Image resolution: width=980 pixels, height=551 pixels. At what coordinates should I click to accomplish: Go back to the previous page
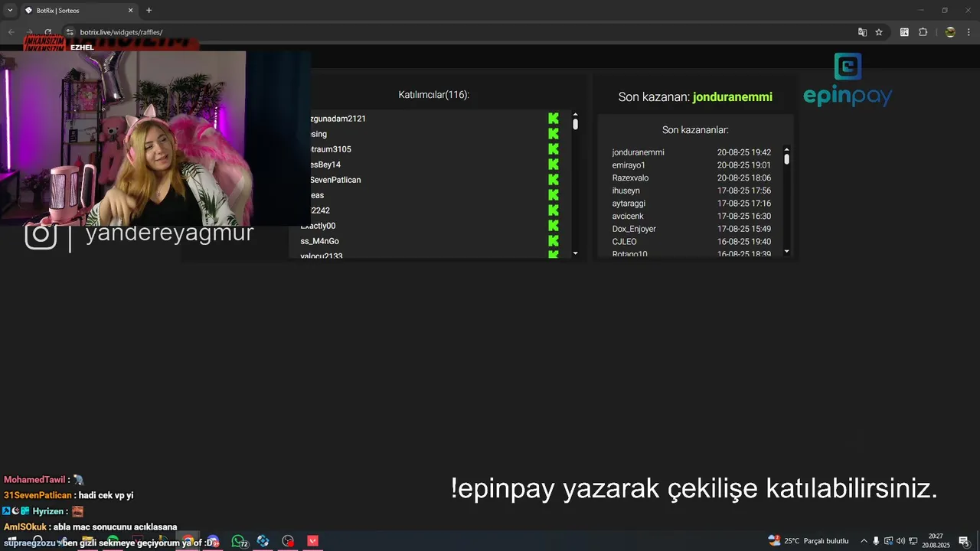pos(11,32)
